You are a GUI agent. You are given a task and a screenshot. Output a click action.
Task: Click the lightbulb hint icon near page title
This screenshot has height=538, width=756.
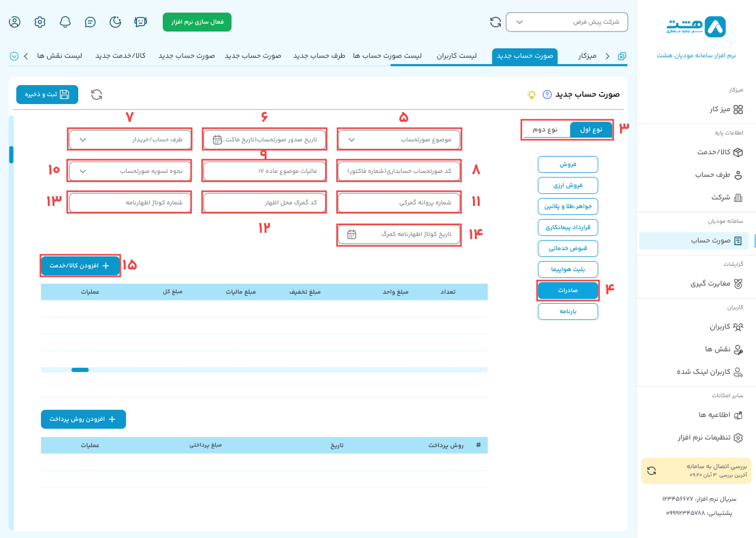tap(532, 95)
